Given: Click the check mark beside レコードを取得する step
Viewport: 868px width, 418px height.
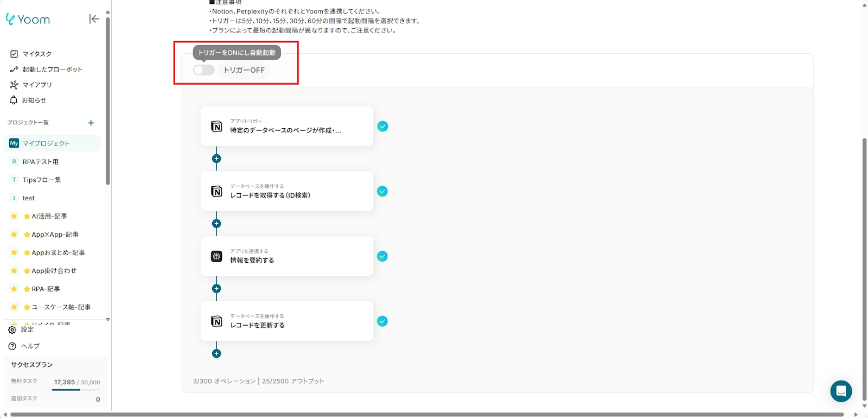Looking at the screenshot, I should click(x=382, y=191).
